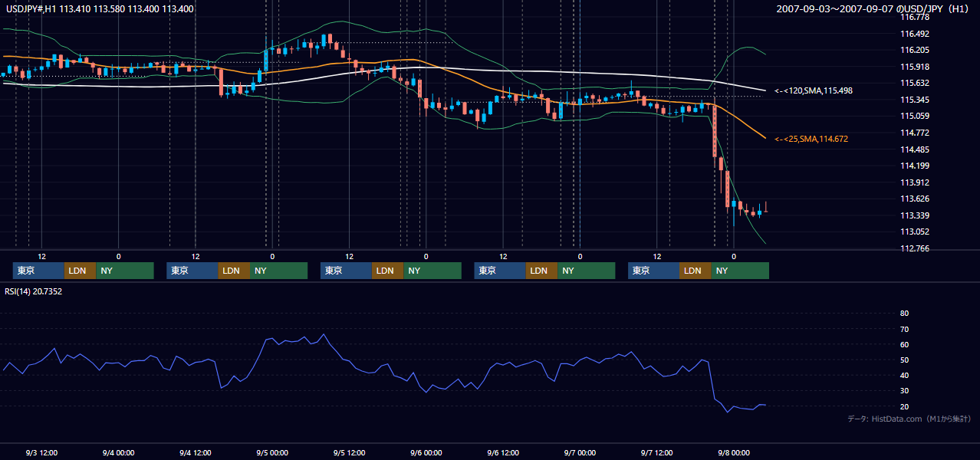Click price axis value 113.052

coord(915,232)
